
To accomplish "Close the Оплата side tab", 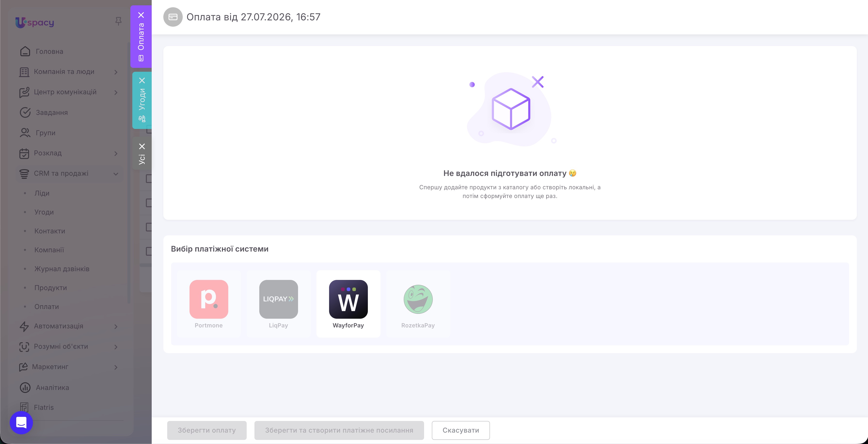I will tap(141, 15).
